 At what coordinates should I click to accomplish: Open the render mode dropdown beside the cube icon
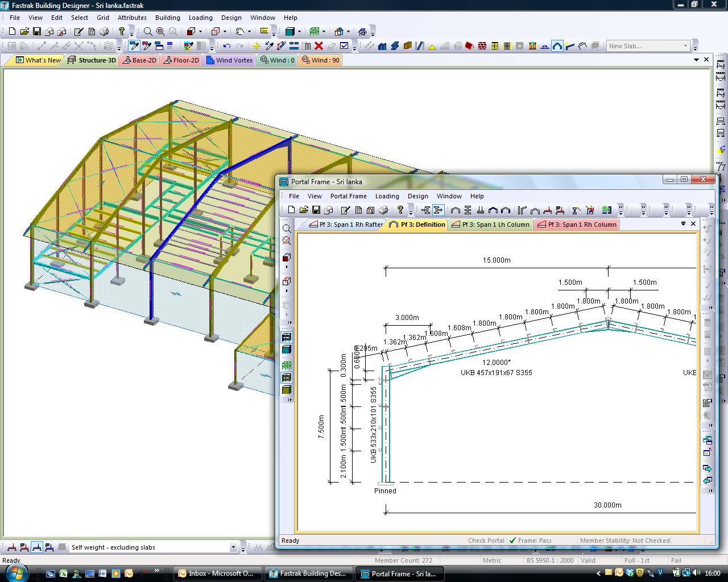pyautogui.click(x=200, y=32)
